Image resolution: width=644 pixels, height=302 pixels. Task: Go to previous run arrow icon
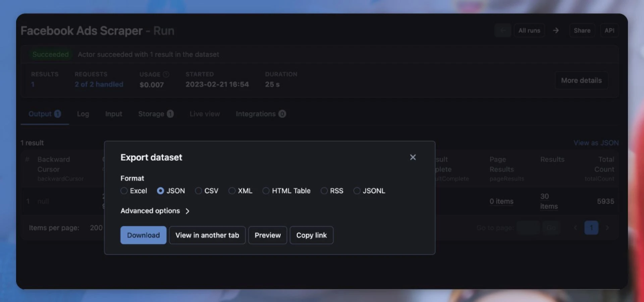[x=503, y=31]
